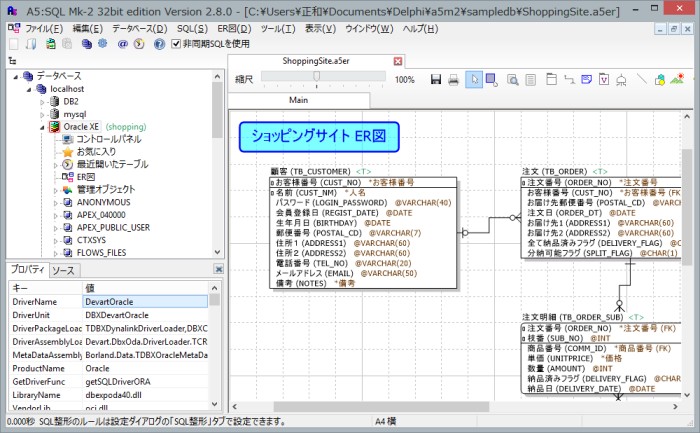Click the 縮尺 zoom slider thumb
Viewport: 700px width, 433px height.
click(317, 77)
